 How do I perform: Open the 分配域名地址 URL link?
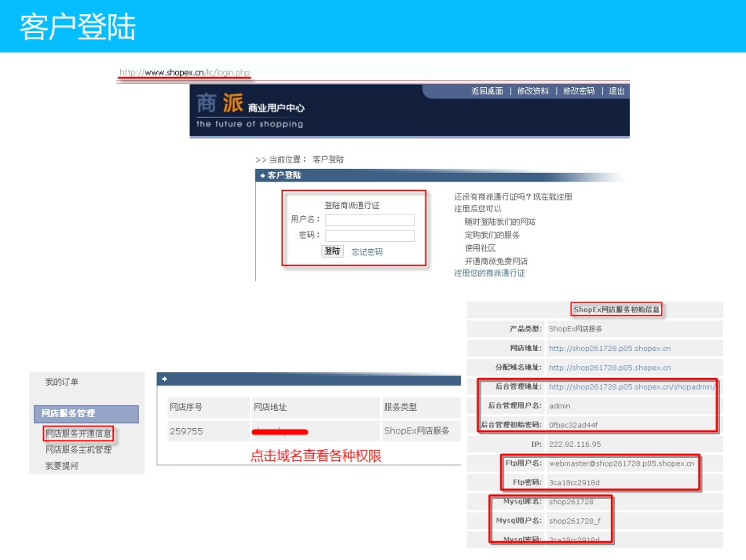click(x=609, y=368)
